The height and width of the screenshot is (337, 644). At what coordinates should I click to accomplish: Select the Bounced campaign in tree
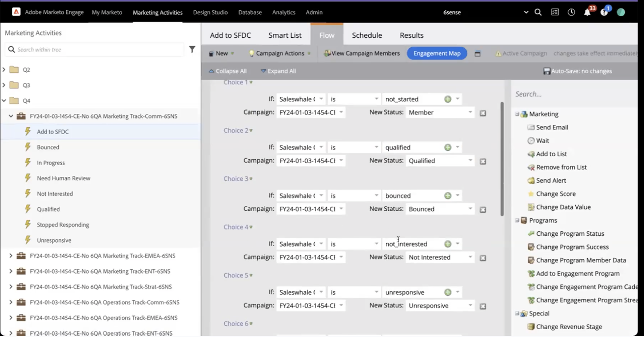[x=48, y=147]
